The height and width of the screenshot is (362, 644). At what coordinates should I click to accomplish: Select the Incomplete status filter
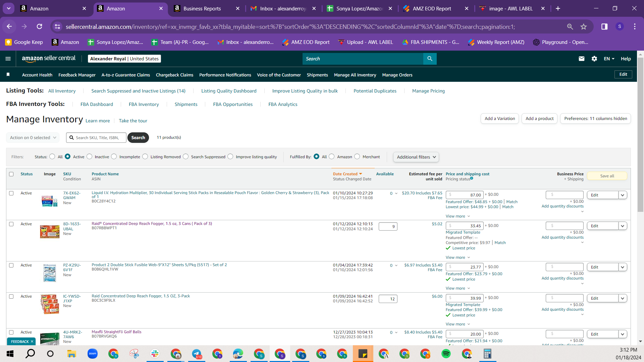pos(114,157)
